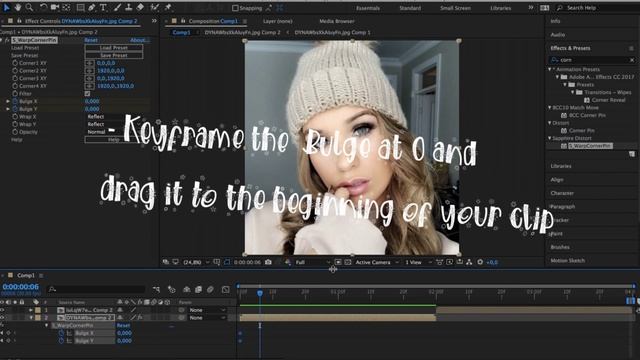Open the Layer (none) tab

(x=278, y=21)
